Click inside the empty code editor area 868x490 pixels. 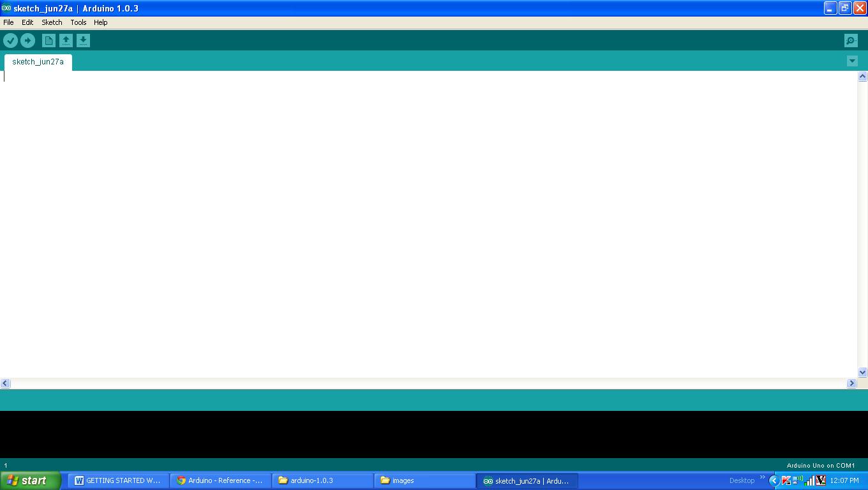pyautogui.click(x=428, y=224)
